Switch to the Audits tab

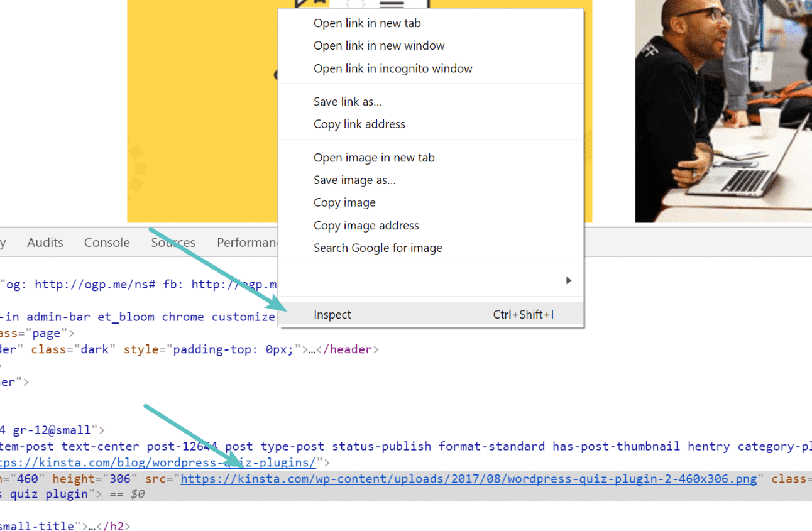45,242
